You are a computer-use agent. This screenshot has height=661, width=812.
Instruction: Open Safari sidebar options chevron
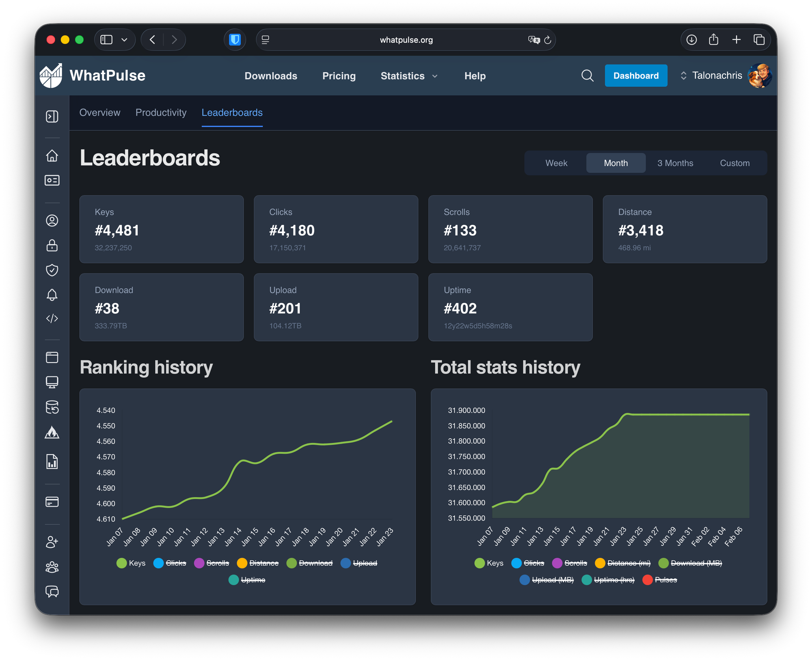125,40
